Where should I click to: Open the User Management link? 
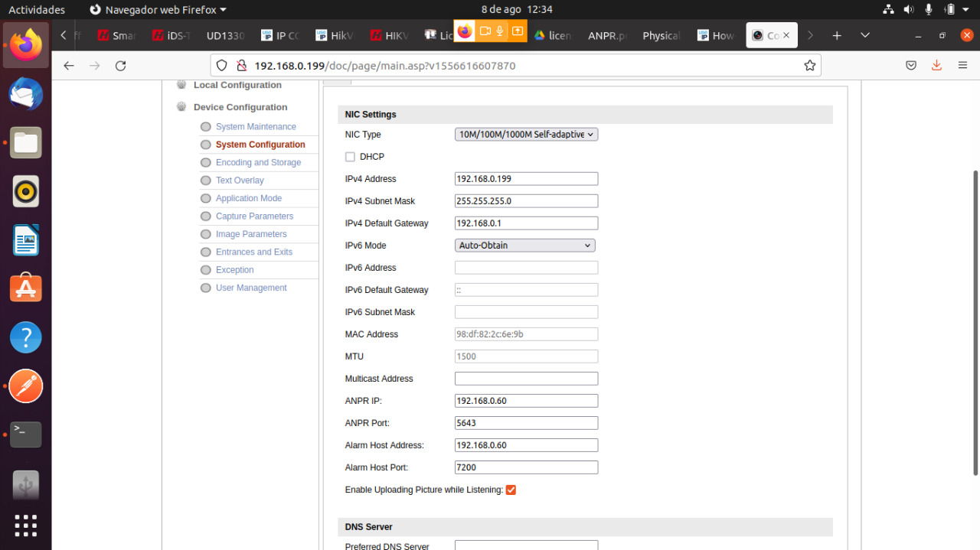(x=251, y=288)
